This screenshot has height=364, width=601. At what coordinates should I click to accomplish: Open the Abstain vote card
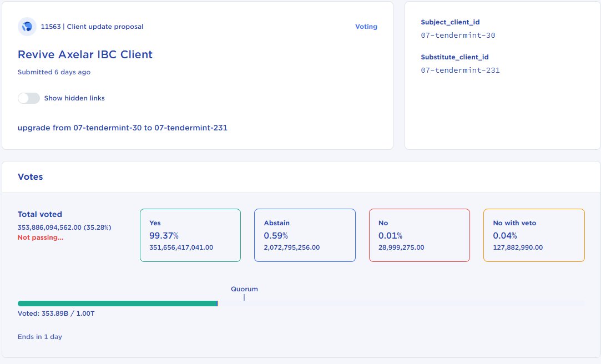click(305, 235)
